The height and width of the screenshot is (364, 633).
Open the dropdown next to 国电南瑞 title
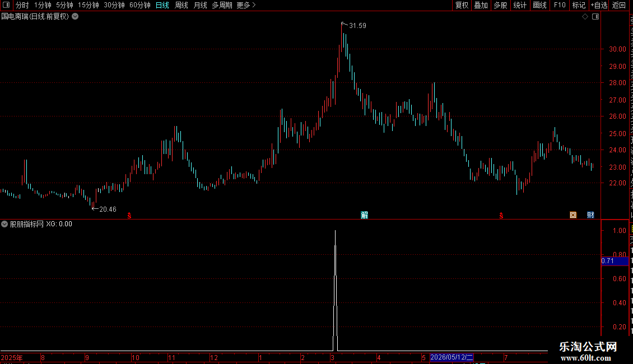[75, 17]
